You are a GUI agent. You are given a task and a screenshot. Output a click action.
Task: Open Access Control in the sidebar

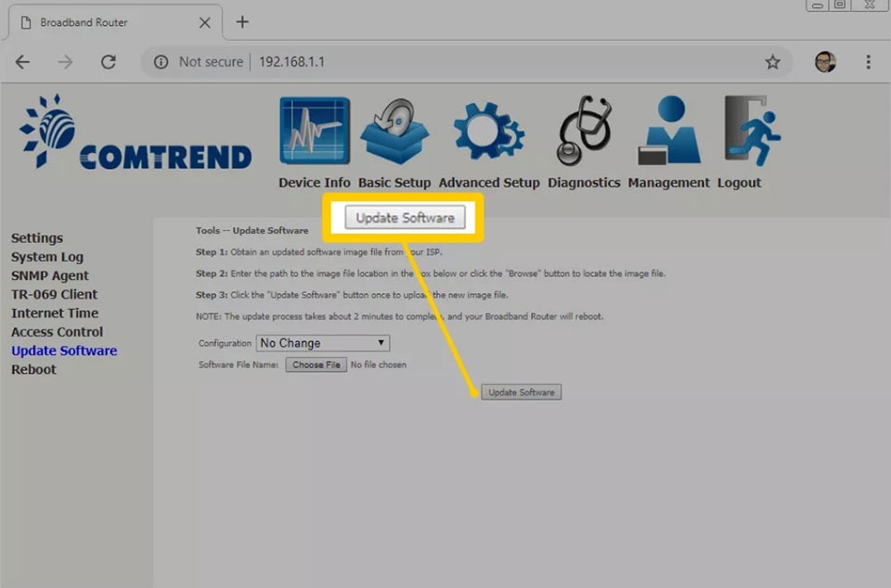click(57, 331)
